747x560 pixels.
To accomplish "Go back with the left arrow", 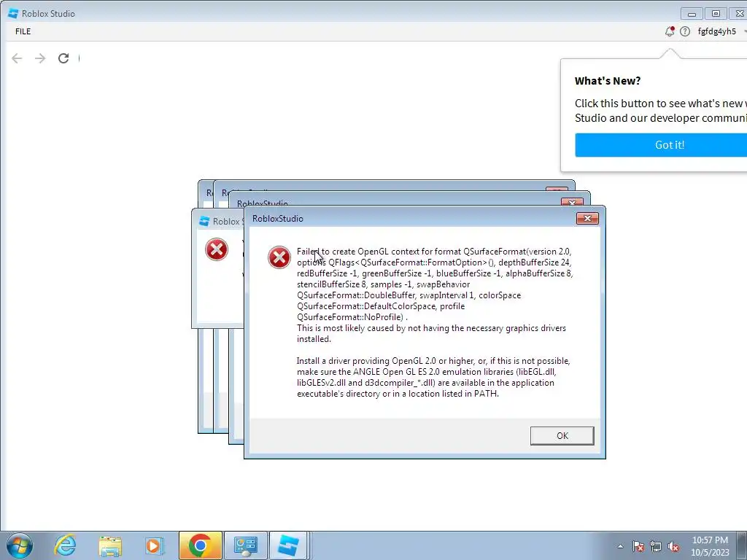I will (x=17, y=58).
